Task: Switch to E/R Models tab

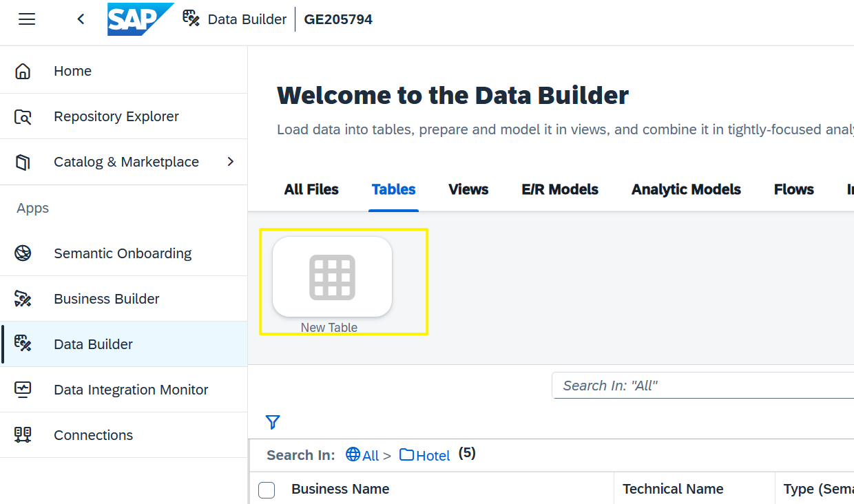Action: click(x=560, y=189)
